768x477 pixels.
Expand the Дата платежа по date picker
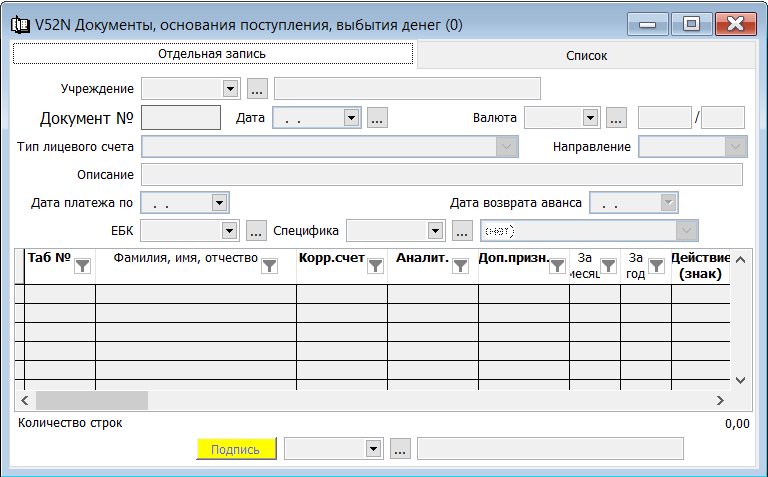219,203
